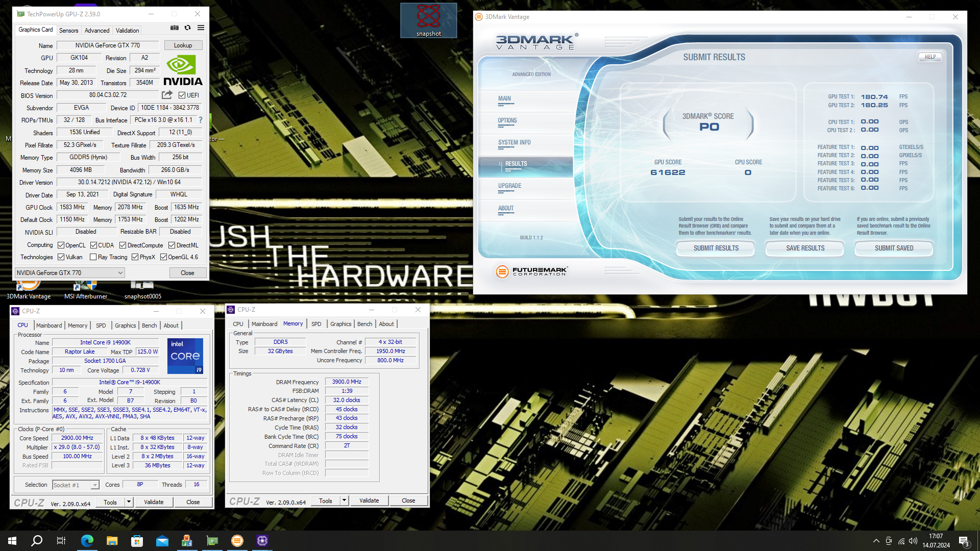Click Lookup button in GPU-Z
This screenshot has height=551, width=980.
pyautogui.click(x=183, y=45)
